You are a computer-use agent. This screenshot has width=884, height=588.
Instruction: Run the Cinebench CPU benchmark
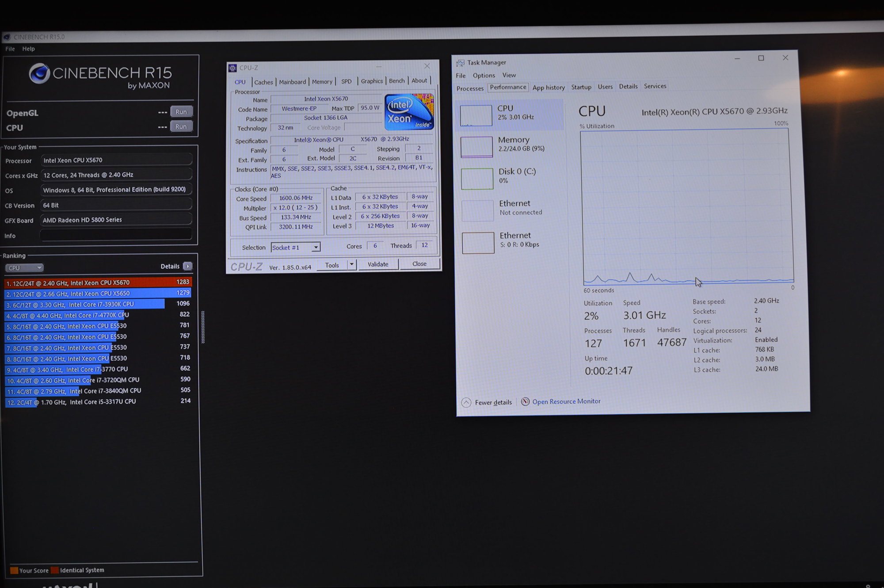[181, 126]
